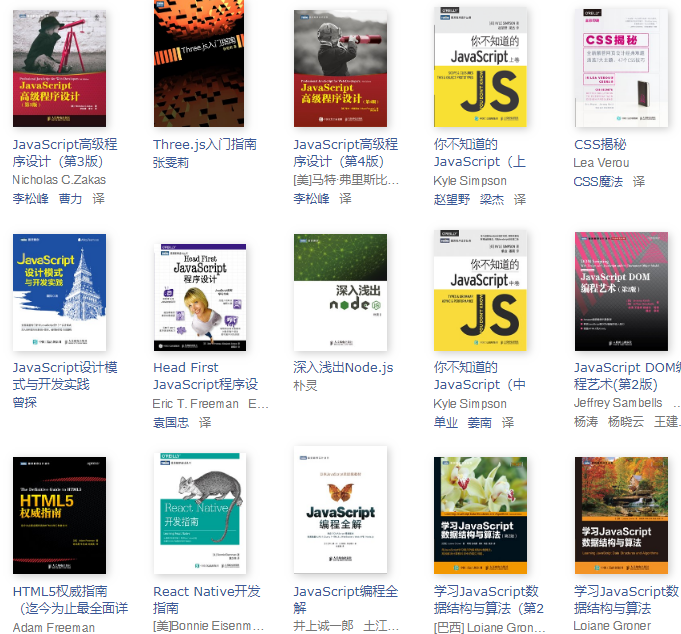Click translator link 袁国忠
Viewport: 681px width, 634px height.
[x=171, y=422]
